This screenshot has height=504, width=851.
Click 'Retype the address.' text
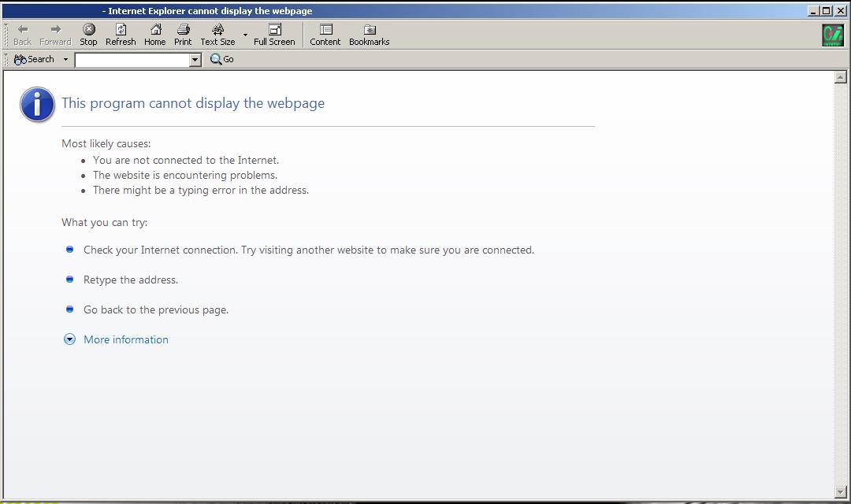pyautogui.click(x=131, y=280)
